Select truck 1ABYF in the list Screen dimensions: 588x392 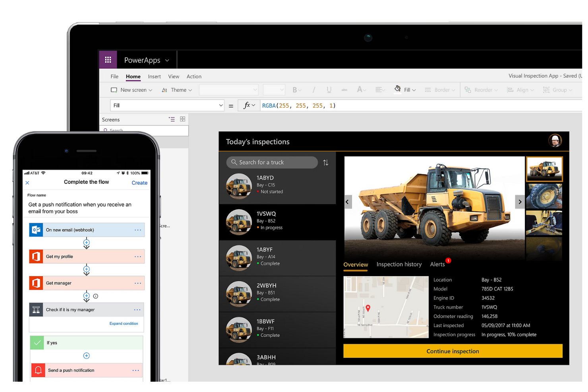tap(277, 258)
